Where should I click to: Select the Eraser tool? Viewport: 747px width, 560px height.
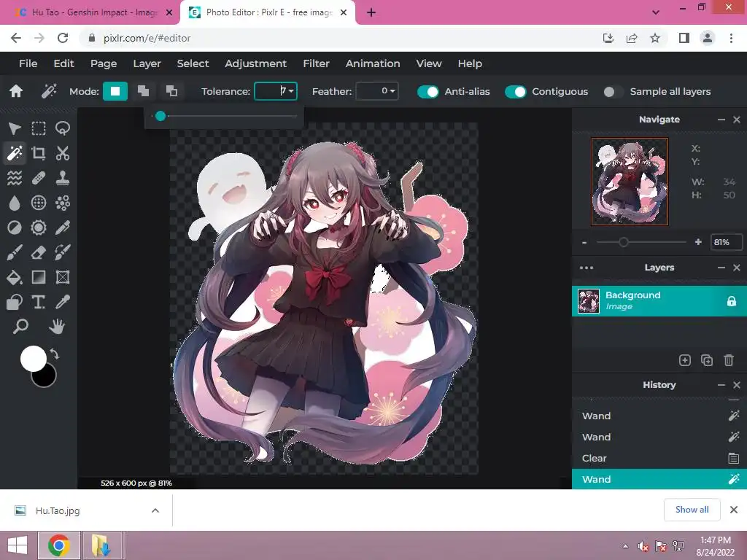[x=39, y=252]
